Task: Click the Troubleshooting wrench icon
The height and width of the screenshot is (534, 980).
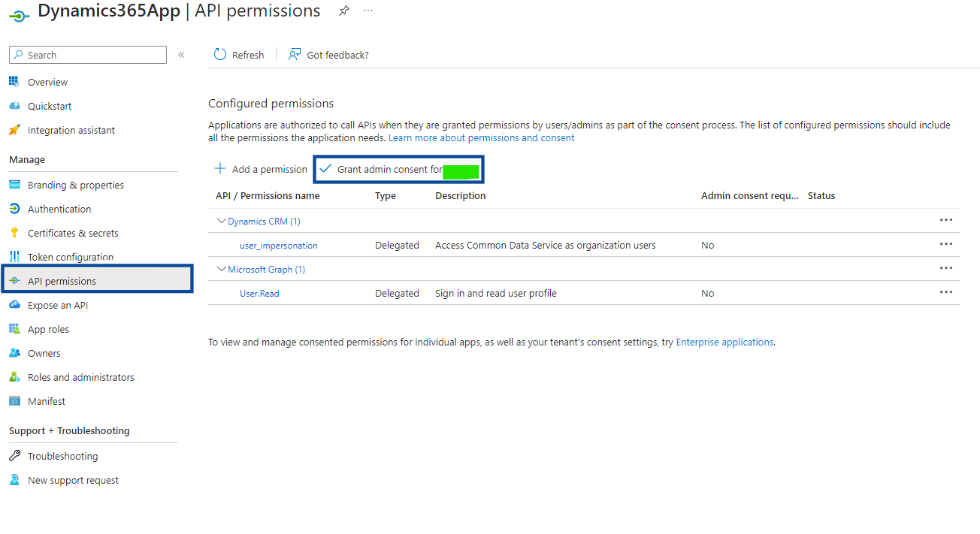Action: tap(14, 456)
